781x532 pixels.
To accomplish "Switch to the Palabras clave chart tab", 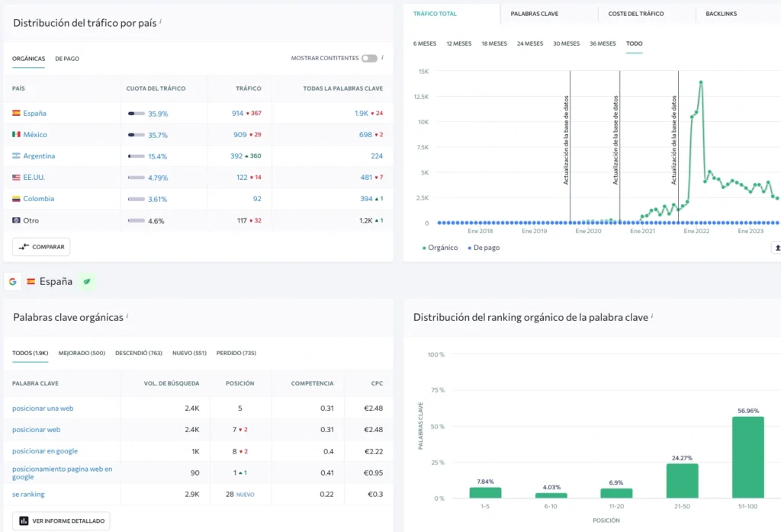I will coord(534,14).
